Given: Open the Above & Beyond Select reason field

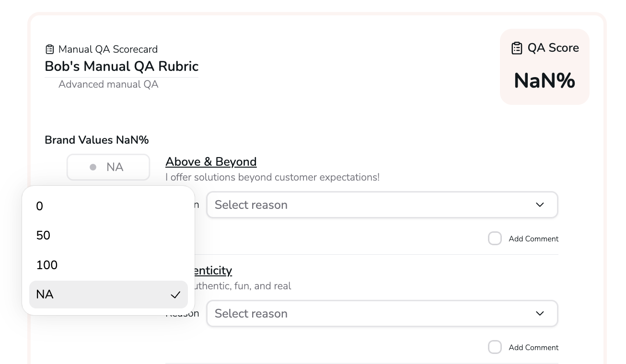Looking at the screenshot, I should [374, 205].
